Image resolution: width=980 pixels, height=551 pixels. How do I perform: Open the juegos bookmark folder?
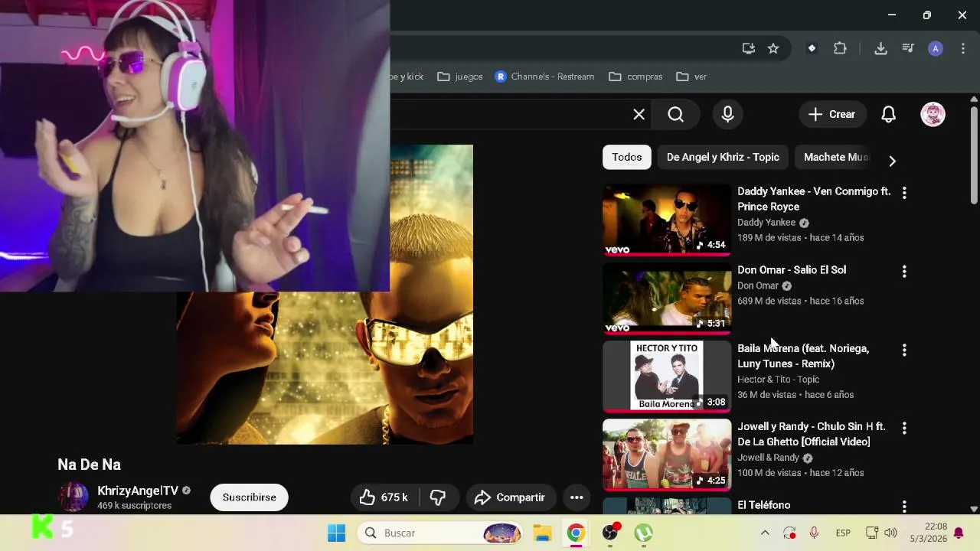point(460,77)
